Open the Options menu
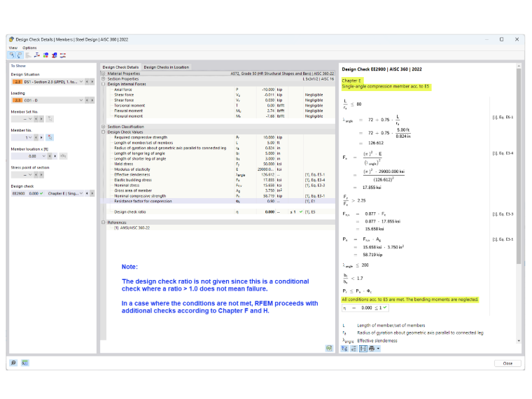Screen dimensions: 532x399 click(29, 48)
